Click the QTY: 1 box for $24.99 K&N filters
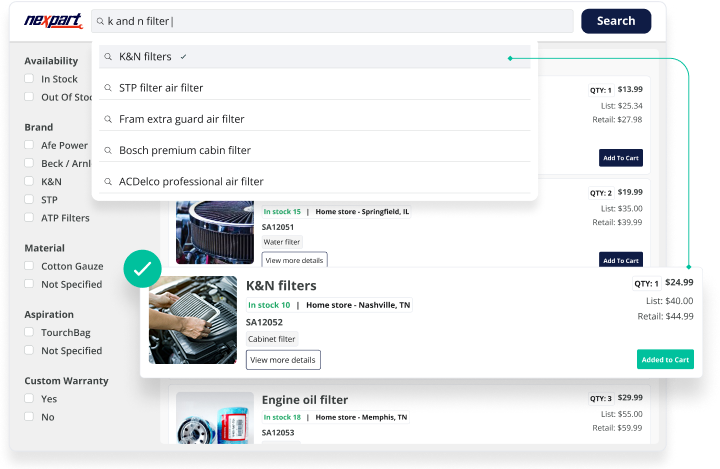The width and height of the screenshot is (720, 469). point(647,283)
